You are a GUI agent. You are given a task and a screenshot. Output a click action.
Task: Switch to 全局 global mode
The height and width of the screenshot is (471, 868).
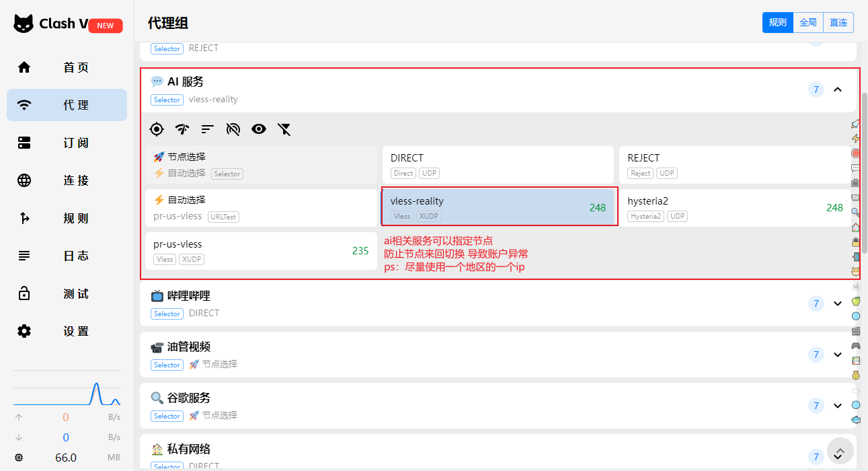click(807, 22)
